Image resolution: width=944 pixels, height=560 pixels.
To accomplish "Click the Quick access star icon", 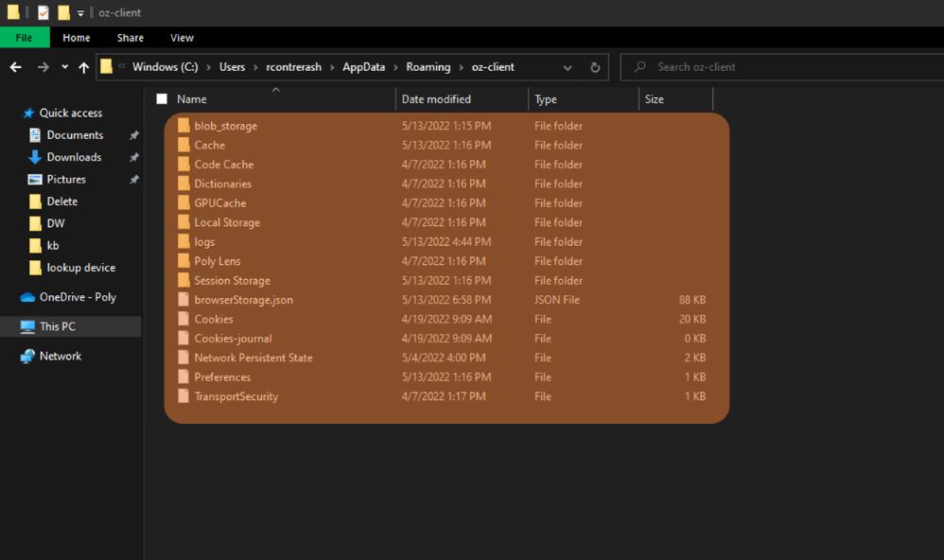I will coord(27,113).
